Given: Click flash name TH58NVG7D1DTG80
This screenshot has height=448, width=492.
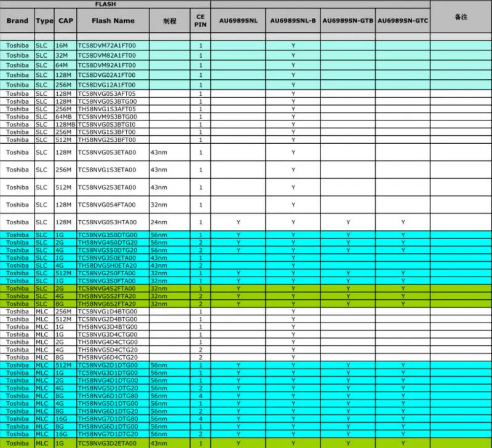Looking at the screenshot, I should pos(108,419).
